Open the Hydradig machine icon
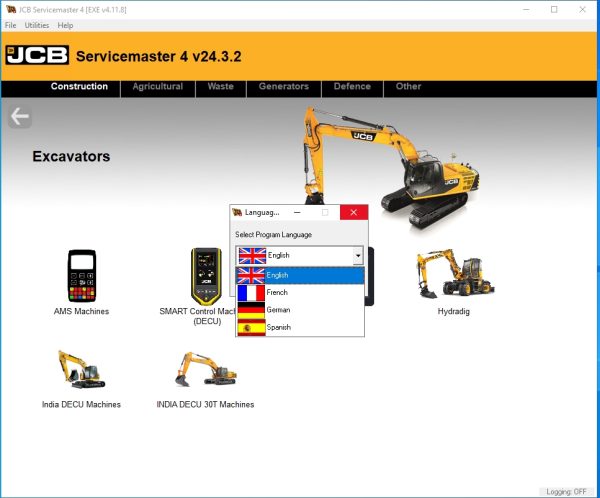 pyautogui.click(x=455, y=274)
